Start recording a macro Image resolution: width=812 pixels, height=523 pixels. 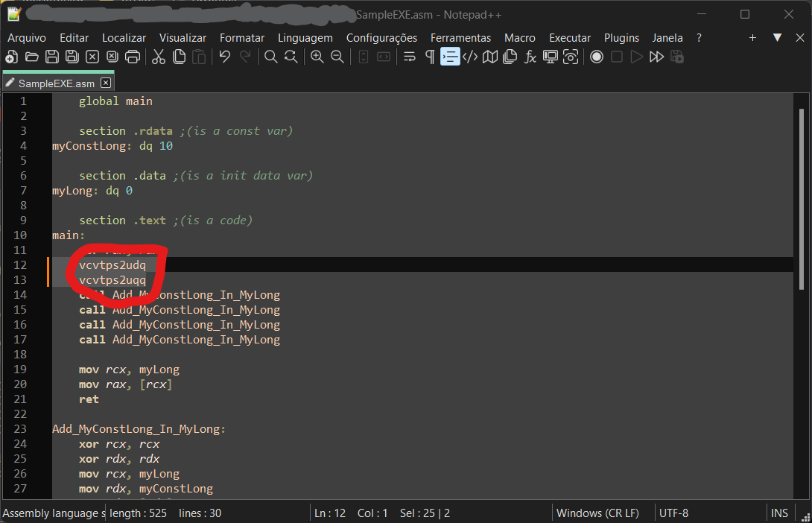pyautogui.click(x=596, y=57)
